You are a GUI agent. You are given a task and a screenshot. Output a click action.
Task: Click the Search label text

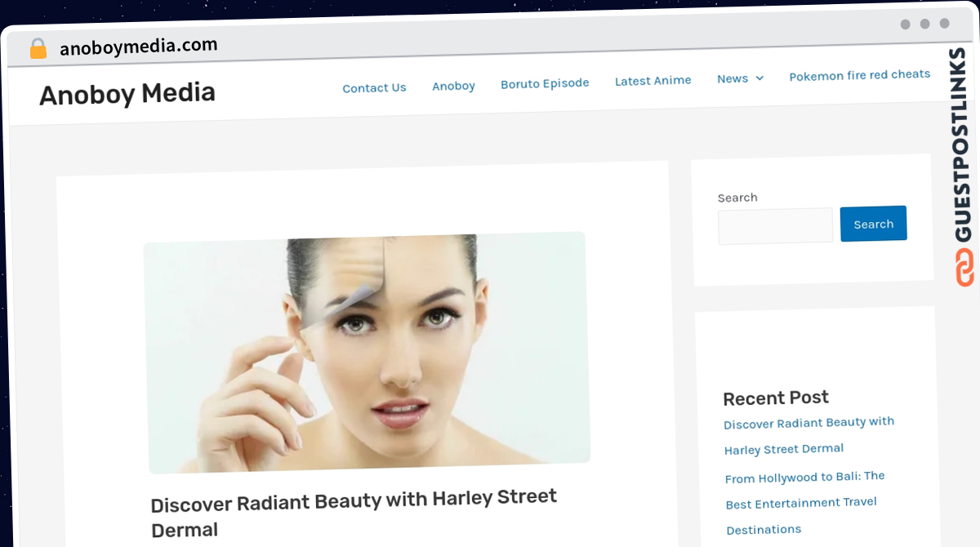[737, 198]
